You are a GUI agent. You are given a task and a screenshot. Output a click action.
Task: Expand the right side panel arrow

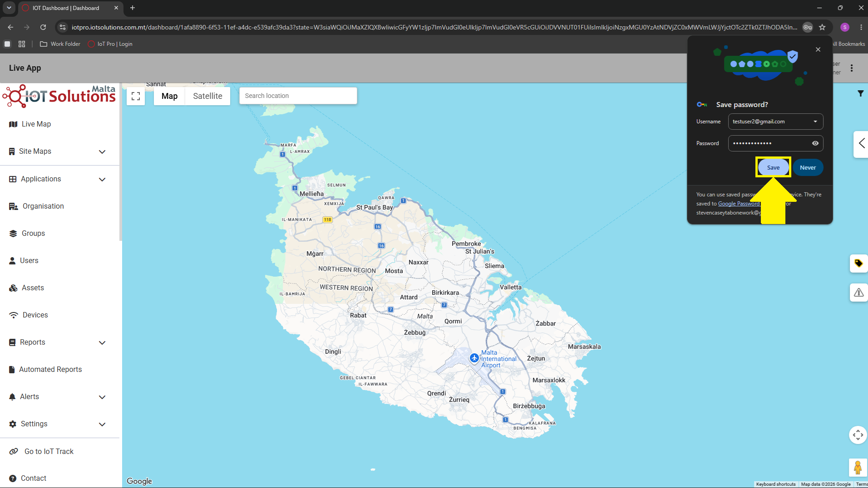(x=861, y=144)
